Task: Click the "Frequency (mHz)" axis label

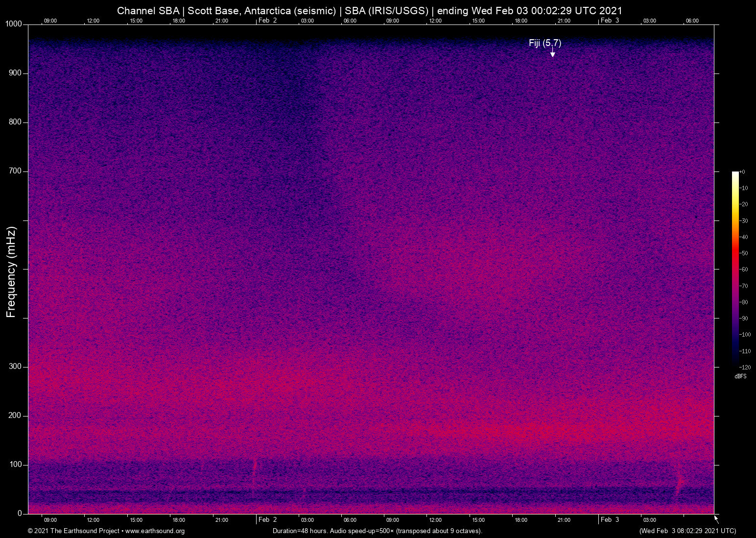Action: pyautogui.click(x=11, y=272)
